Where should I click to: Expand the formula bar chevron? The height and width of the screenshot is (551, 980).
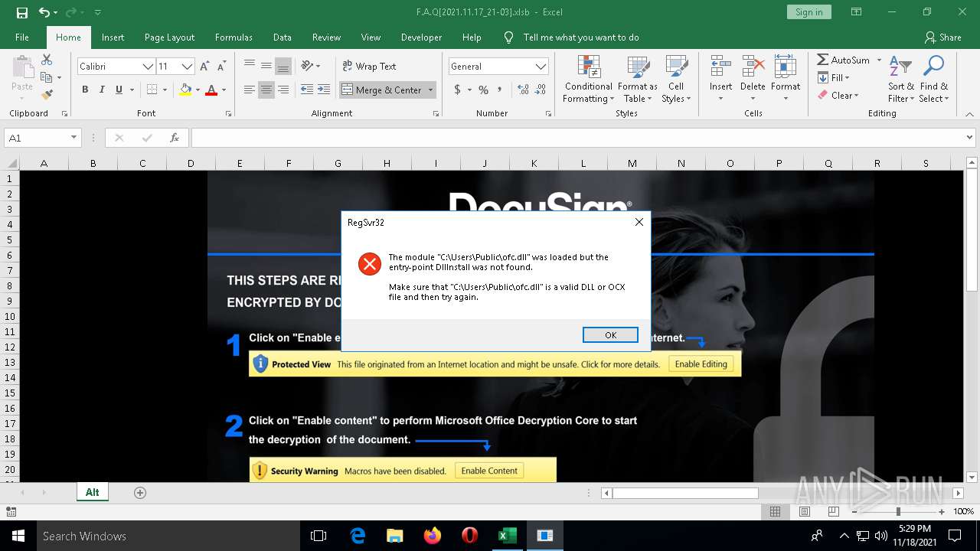971,138
